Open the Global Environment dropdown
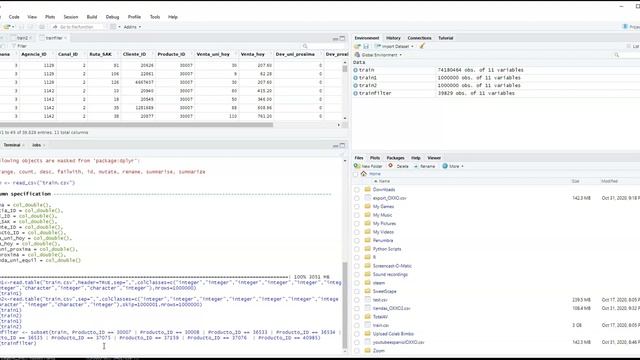The height and width of the screenshot is (360, 640). 378,55
